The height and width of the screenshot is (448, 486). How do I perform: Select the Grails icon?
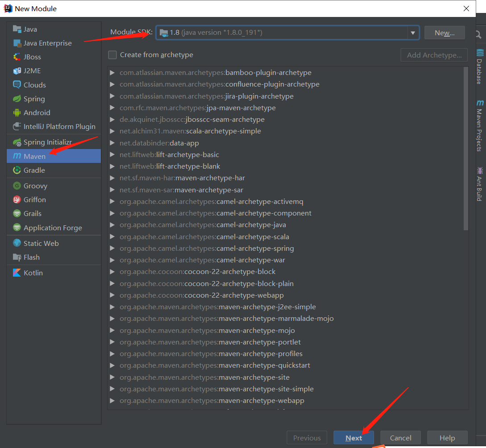[x=17, y=213]
